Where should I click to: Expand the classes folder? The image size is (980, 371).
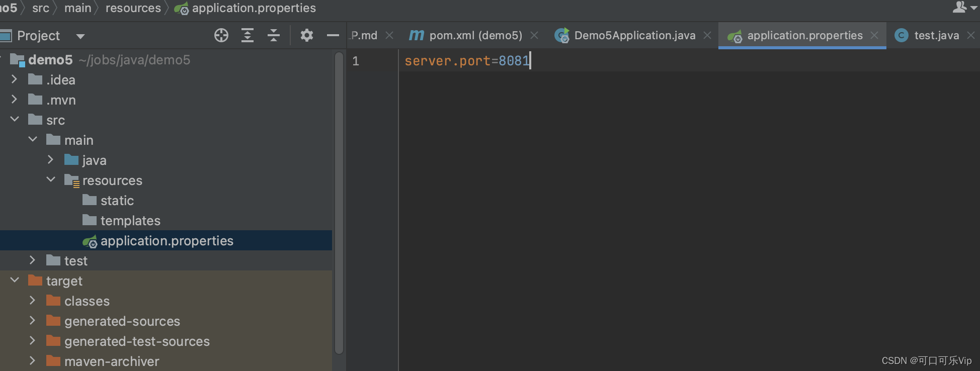pos(32,300)
